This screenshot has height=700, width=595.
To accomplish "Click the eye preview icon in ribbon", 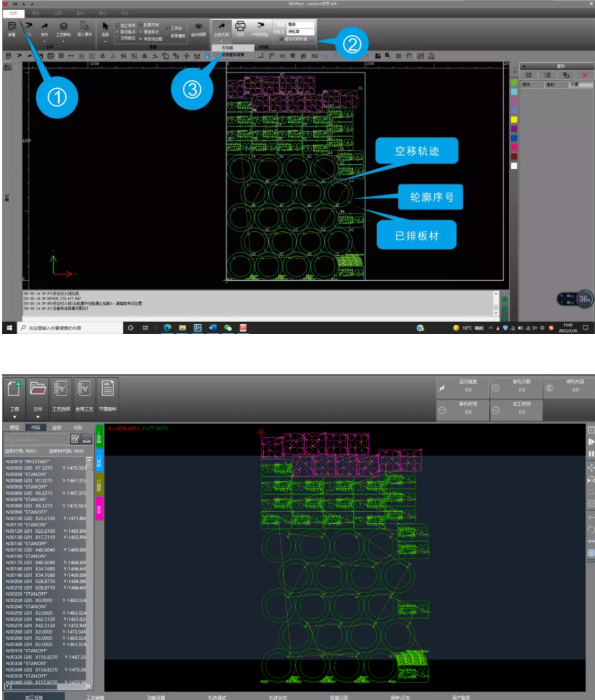I will tap(199, 26).
